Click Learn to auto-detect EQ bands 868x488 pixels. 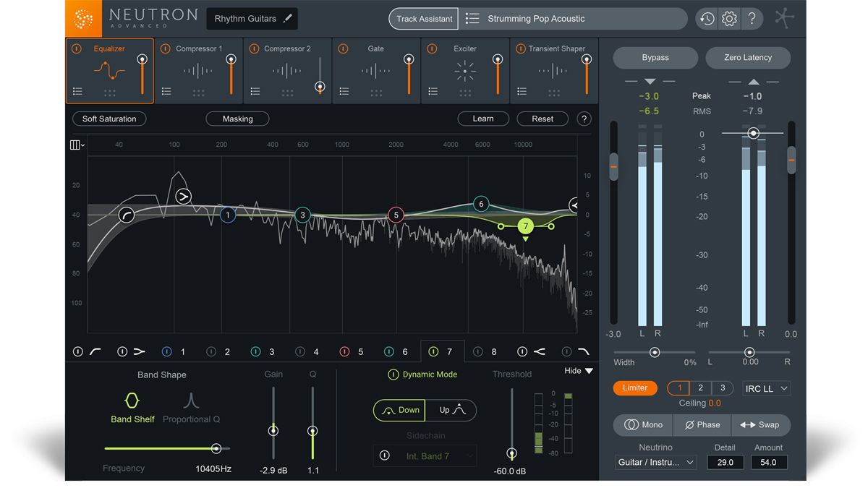tap(483, 119)
